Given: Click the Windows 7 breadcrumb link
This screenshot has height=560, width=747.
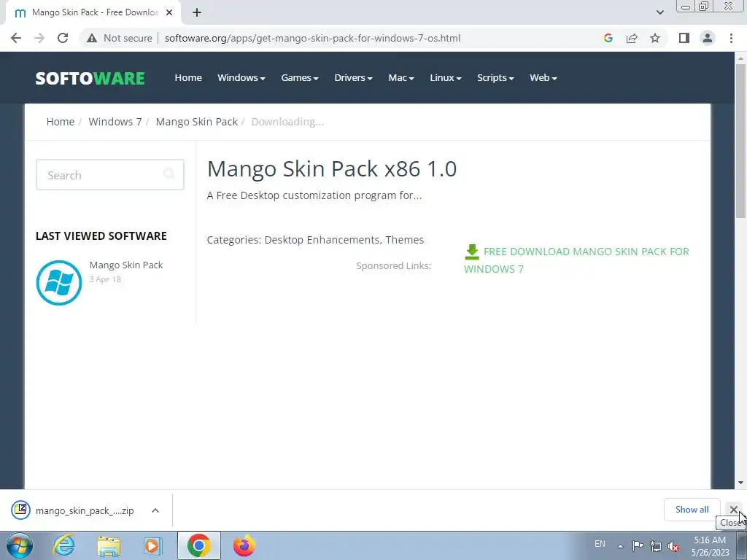Looking at the screenshot, I should click(x=115, y=122).
